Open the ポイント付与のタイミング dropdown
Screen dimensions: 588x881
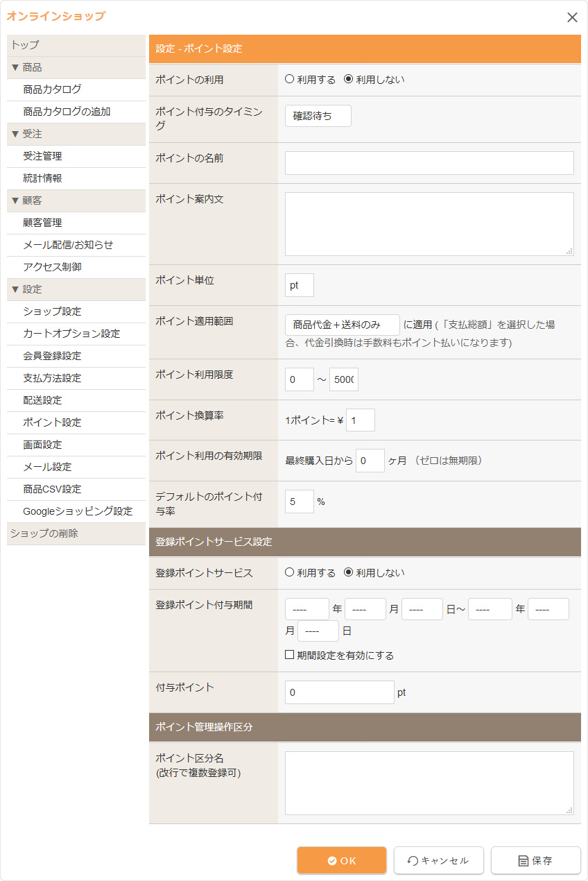318,117
